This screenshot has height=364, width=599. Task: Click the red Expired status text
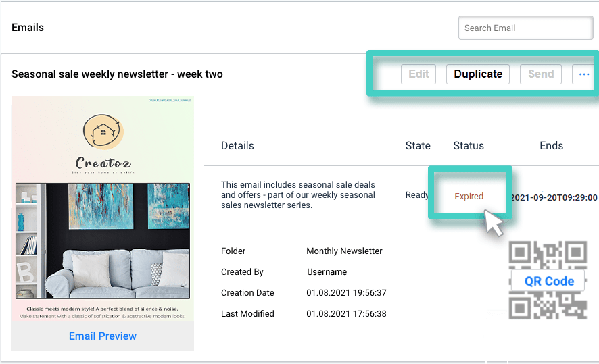[x=469, y=197]
